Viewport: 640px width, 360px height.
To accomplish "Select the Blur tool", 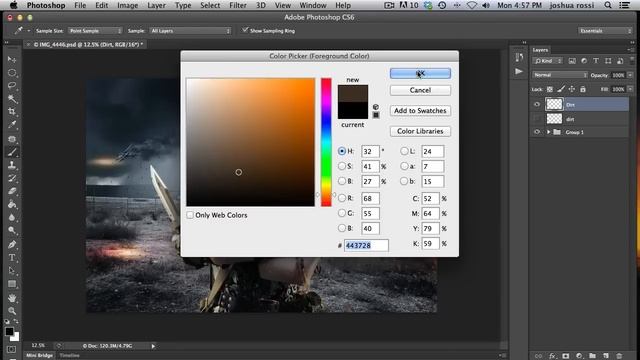I will pyautogui.click(x=12, y=218).
